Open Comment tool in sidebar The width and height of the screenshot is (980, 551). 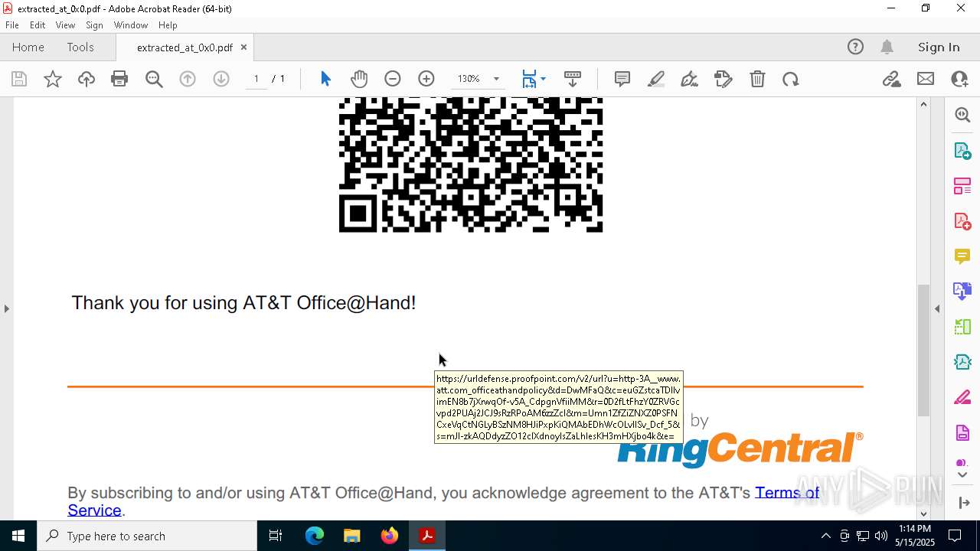962,256
